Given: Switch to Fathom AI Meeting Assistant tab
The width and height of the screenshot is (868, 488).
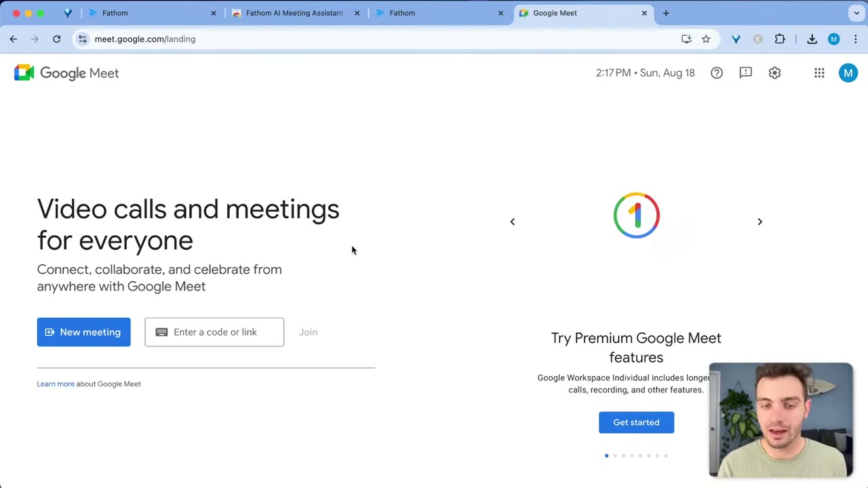Looking at the screenshot, I should pos(296,13).
